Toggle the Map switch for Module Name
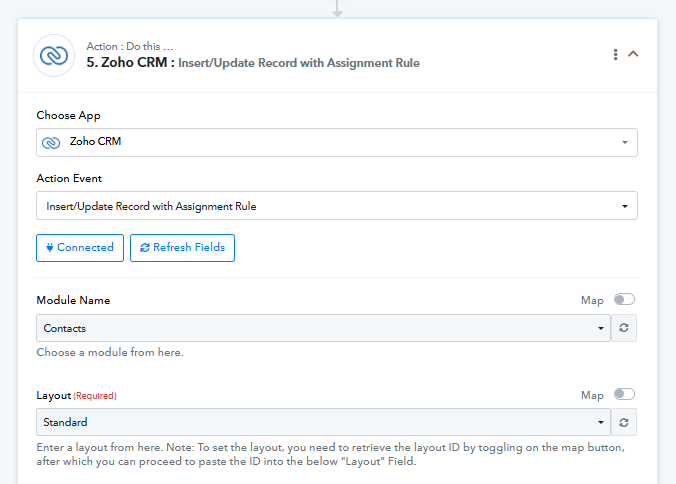 624,299
